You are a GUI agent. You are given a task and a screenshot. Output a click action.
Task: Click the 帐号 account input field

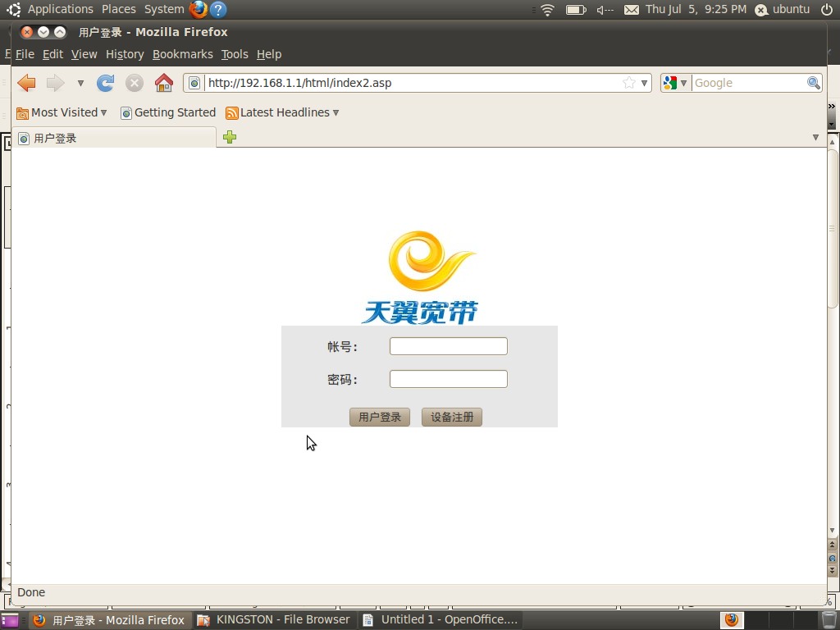click(449, 346)
